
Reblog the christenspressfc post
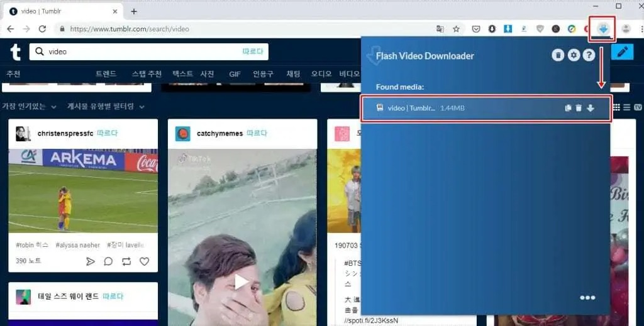126,261
